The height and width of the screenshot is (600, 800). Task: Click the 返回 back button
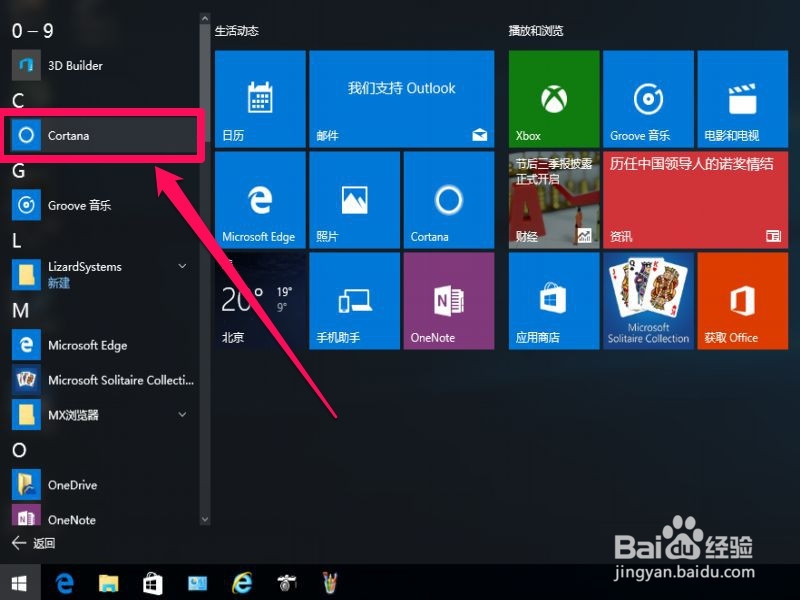34,543
